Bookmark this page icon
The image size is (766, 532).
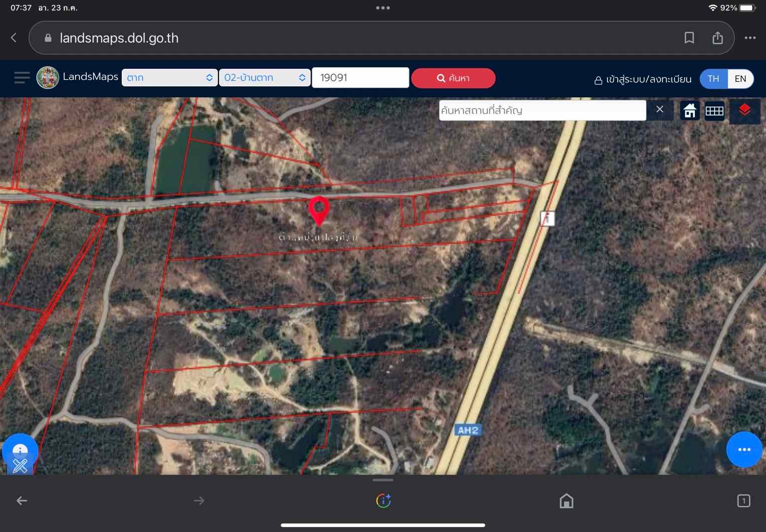point(689,38)
